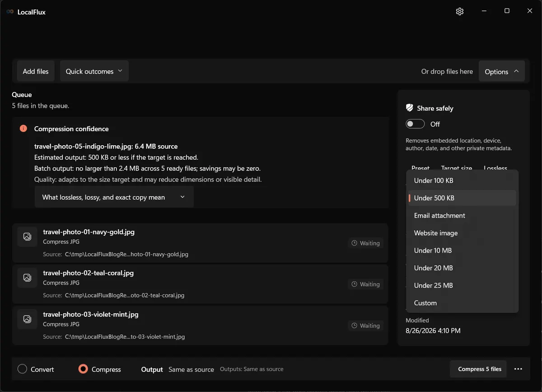The height and width of the screenshot is (392, 542).
Task: Switch to the Preset tab
Action: pos(421,167)
